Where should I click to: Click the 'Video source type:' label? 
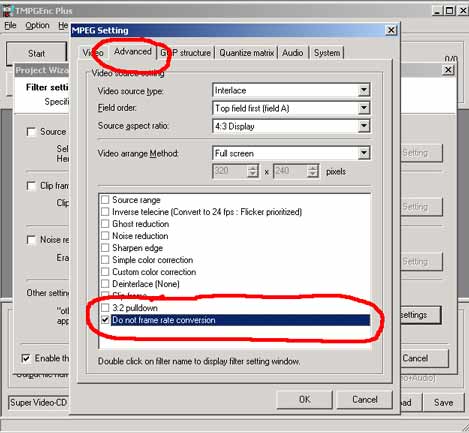tap(130, 91)
